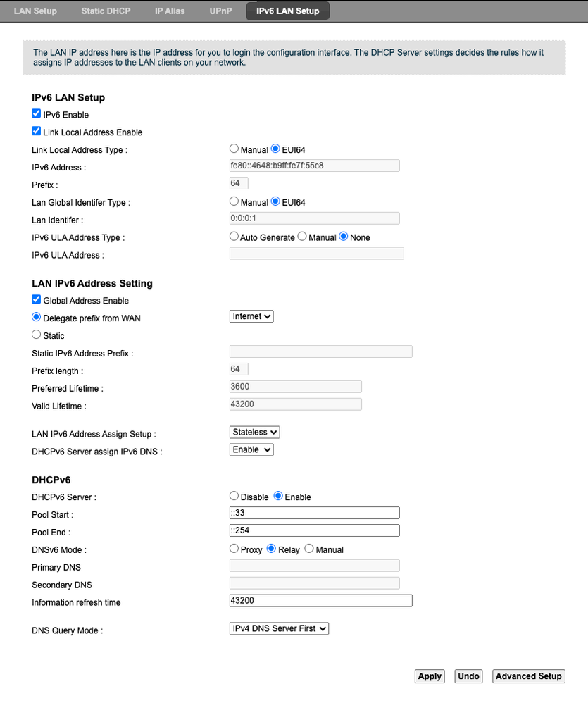This screenshot has width=588, height=703.
Task: Go to the IP Alias tab
Action: pos(170,11)
